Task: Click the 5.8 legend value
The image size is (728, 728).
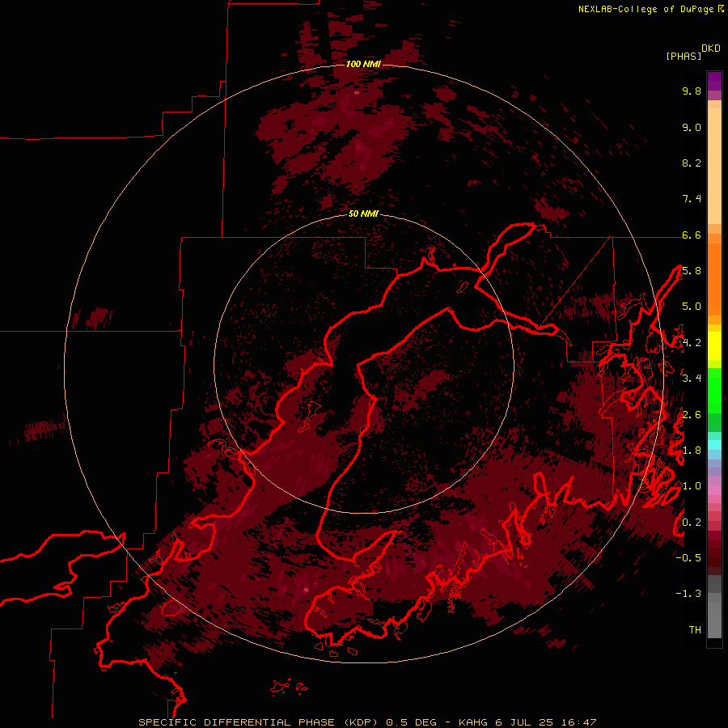Action: 692,271
